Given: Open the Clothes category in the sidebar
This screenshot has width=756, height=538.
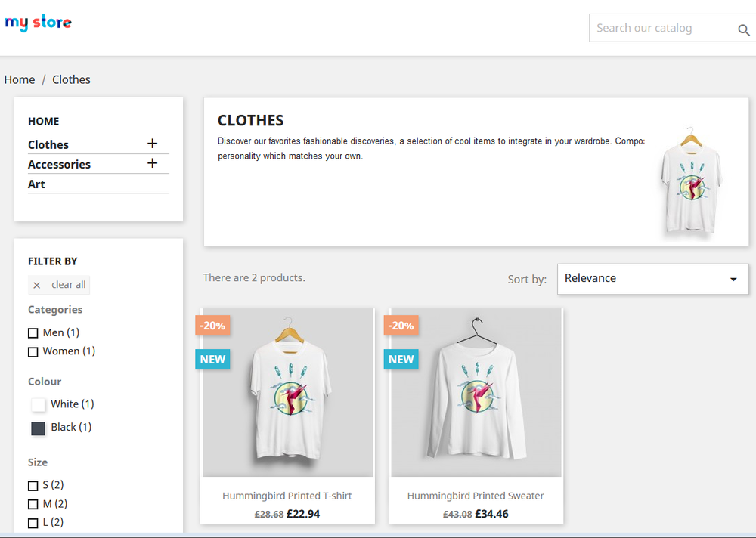Looking at the screenshot, I should click(48, 144).
